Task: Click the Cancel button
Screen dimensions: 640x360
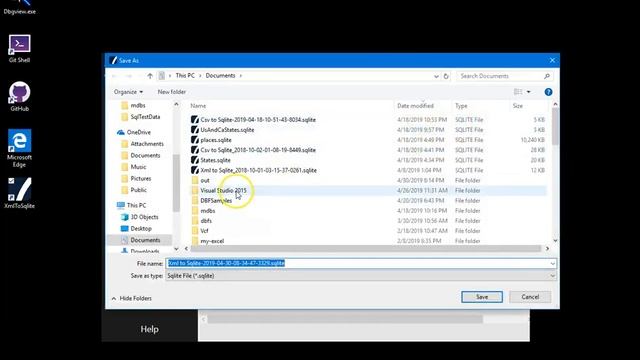Action: tap(530, 297)
